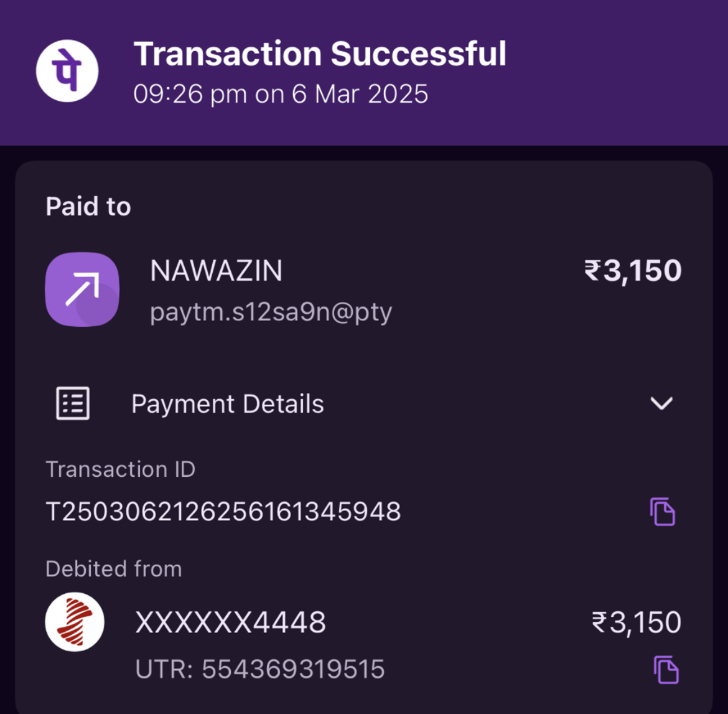Click the Payment Details list icon
The image size is (728, 714).
(73, 403)
